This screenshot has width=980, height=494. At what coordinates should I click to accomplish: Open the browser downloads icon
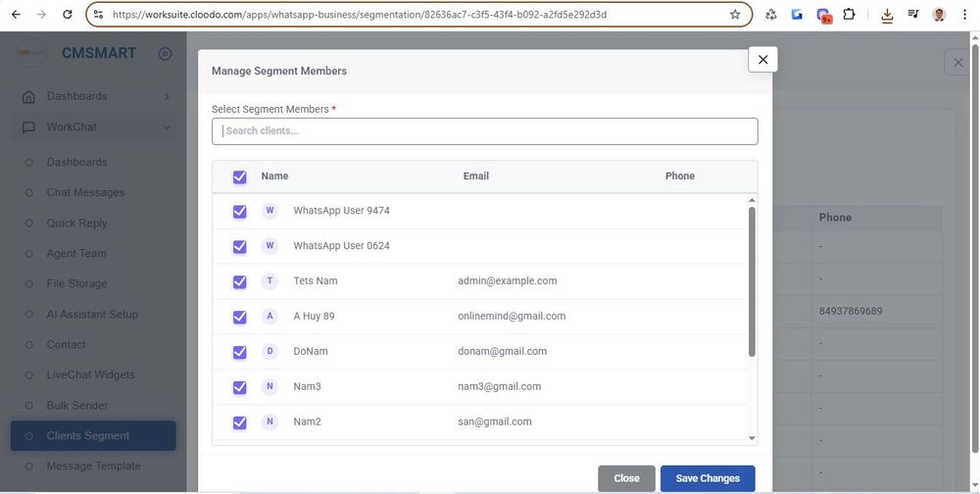click(x=887, y=15)
